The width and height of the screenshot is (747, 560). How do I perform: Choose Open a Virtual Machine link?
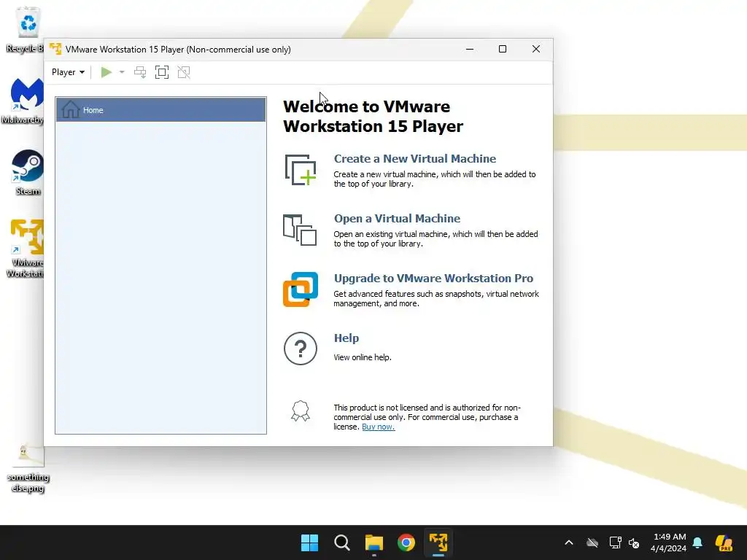397,219
